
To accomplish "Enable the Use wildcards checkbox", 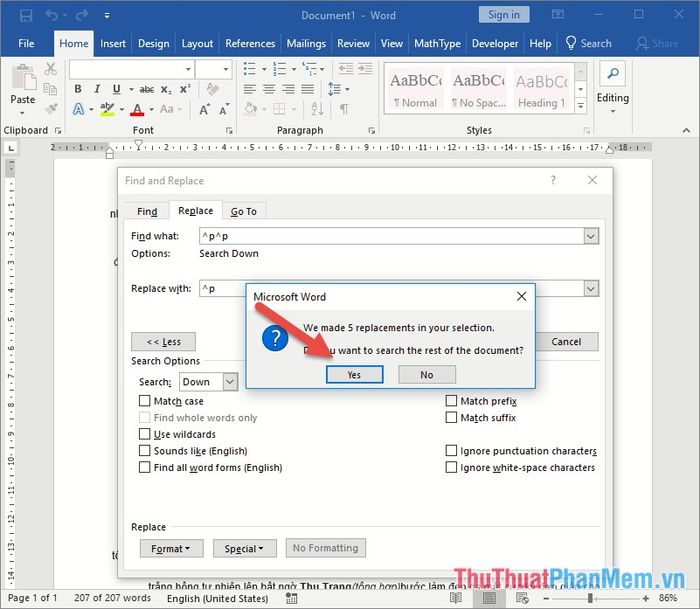I will [144, 434].
